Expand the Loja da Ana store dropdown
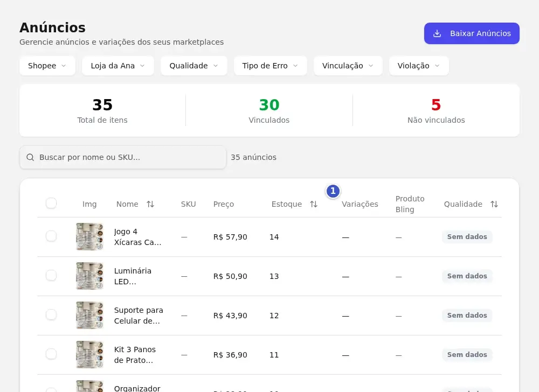The height and width of the screenshot is (392, 539). click(x=118, y=66)
